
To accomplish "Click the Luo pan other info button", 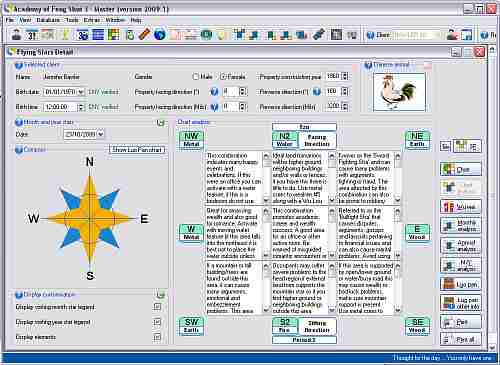I will (461, 303).
